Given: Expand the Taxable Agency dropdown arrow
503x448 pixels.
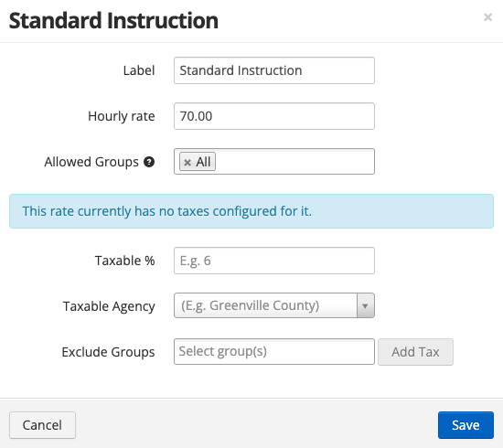Looking at the screenshot, I should pyautogui.click(x=365, y=305).
